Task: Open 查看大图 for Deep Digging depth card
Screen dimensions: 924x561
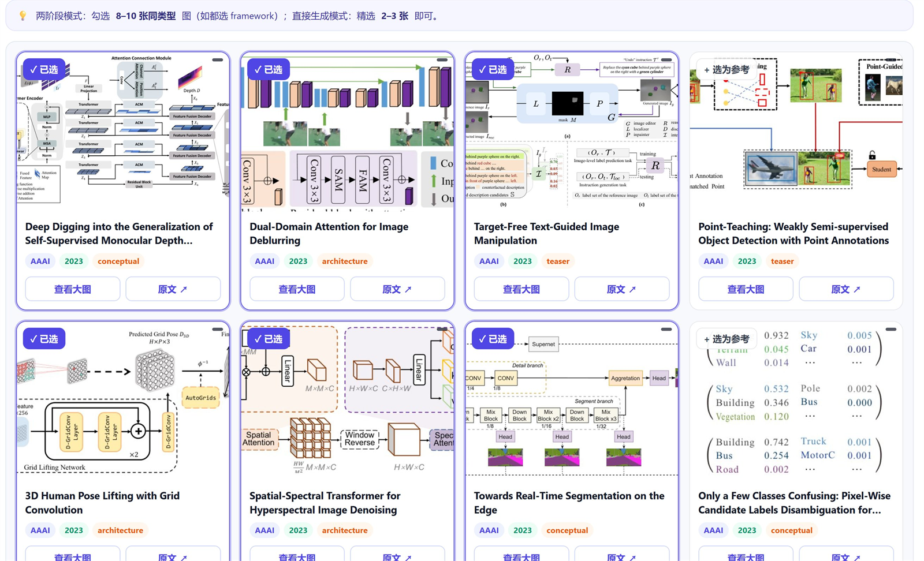Action: [72, 289]
